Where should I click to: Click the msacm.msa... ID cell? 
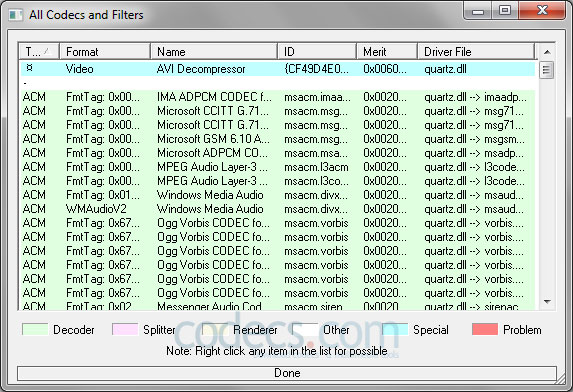coord(316,153)
